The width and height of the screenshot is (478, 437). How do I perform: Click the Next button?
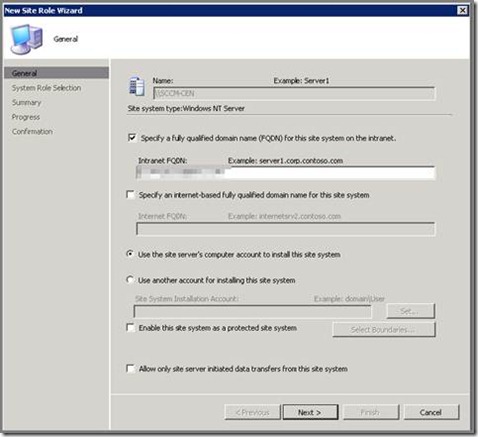pyautogui.click(x=310, y=412)
